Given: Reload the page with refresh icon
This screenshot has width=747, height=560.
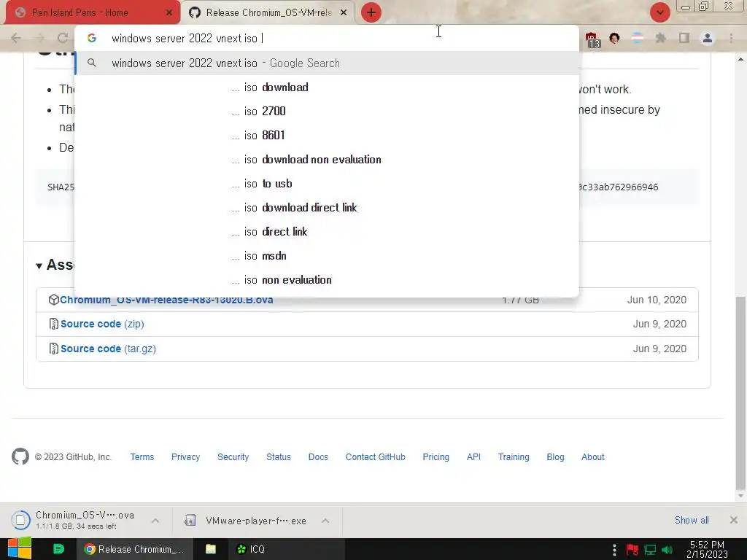Looking at the screenshot, I should [63, 38].
